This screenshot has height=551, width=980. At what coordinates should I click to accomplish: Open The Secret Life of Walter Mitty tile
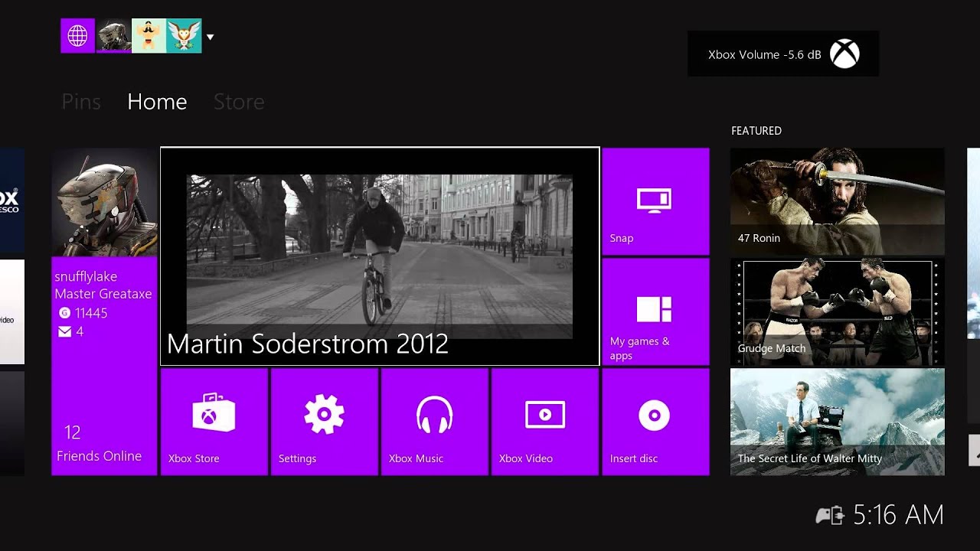(837, 422)
